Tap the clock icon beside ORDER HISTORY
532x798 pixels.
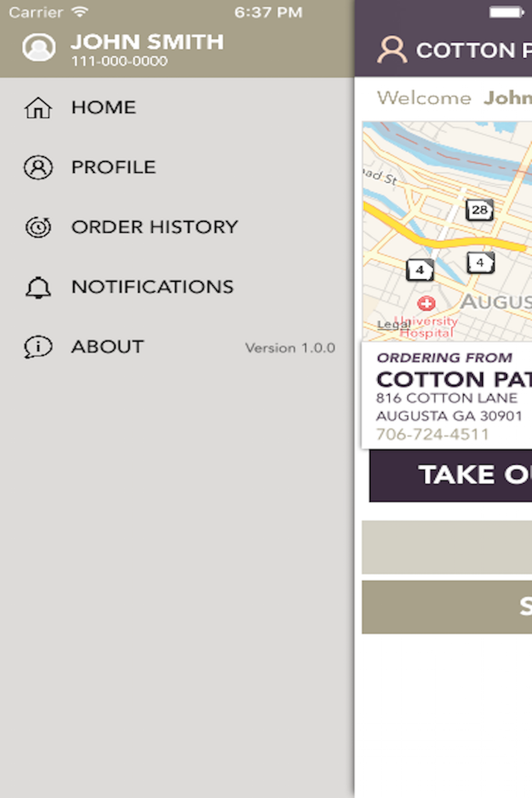click(x=38, y=227)
